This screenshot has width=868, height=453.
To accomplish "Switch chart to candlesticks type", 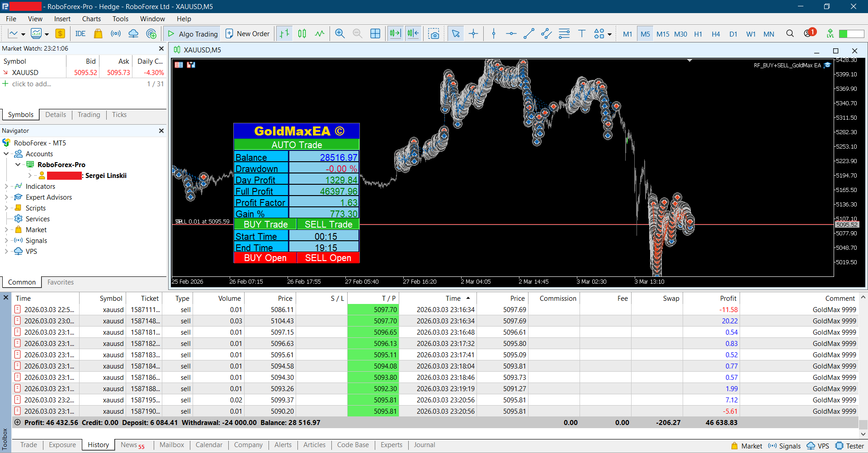I will [302, 34].
